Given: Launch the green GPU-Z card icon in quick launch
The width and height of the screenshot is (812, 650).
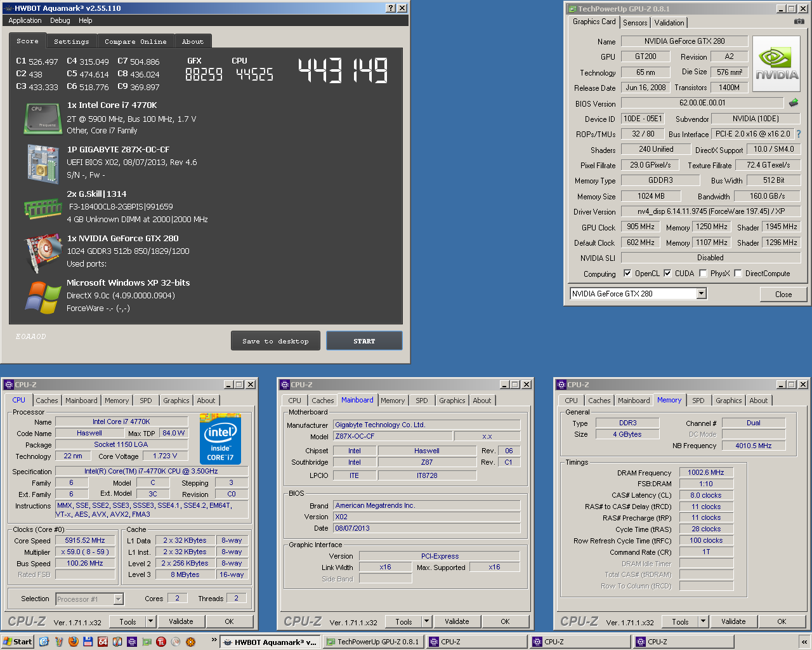Looking at the screenshot, I should [147, 642].
